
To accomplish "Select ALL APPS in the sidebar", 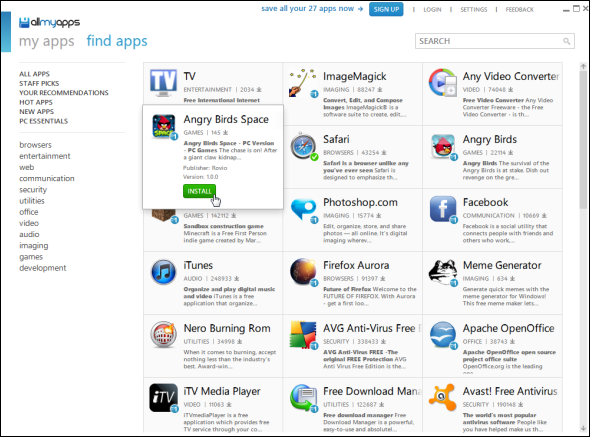I will click(35, 74).
